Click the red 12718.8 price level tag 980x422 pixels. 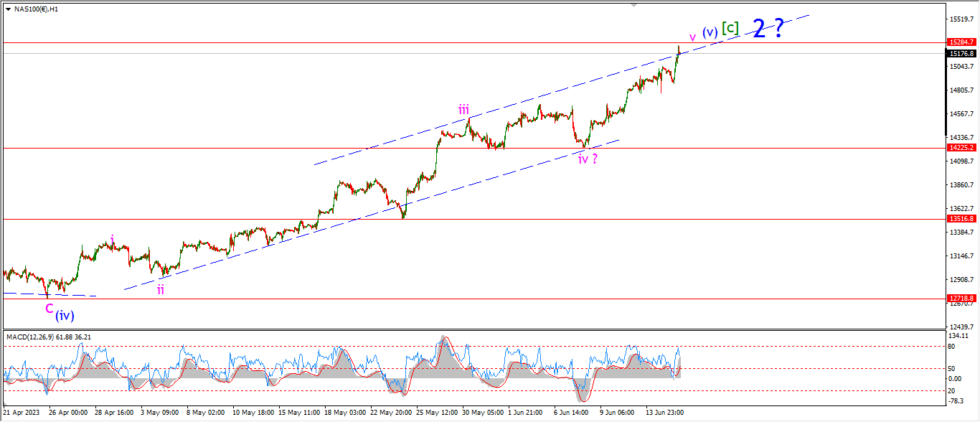coord(961,297)
